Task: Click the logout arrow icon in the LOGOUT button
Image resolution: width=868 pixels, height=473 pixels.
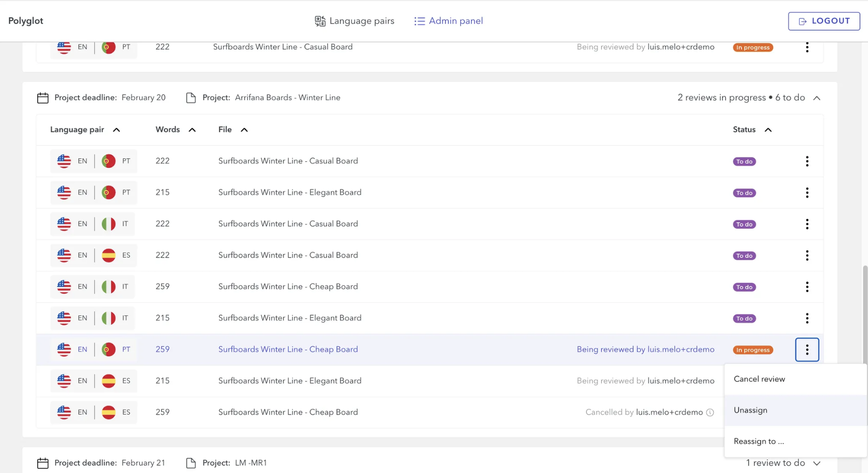Action: click(x=802, y=22)
